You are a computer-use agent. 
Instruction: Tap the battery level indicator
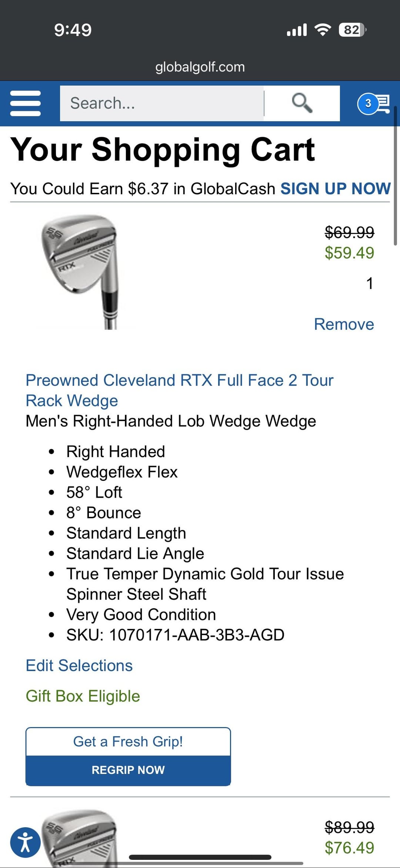click(352, 30)
